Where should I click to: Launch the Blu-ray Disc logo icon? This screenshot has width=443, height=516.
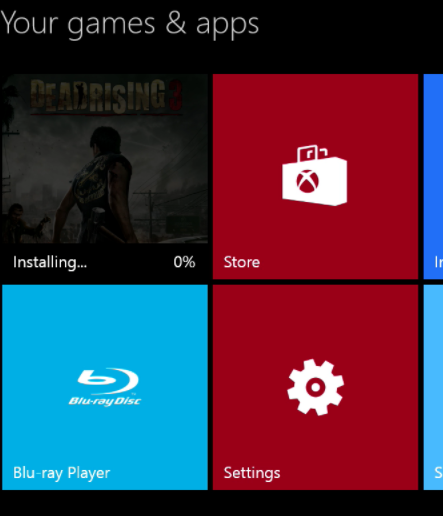[105, 387]
